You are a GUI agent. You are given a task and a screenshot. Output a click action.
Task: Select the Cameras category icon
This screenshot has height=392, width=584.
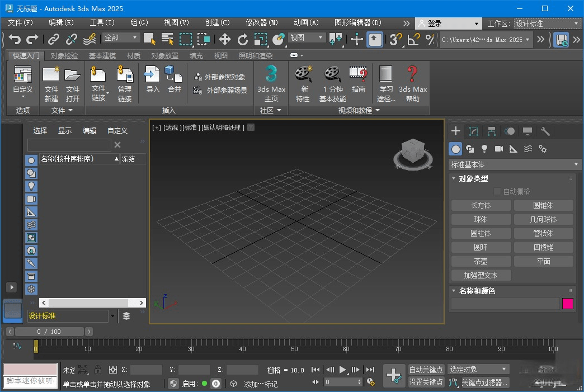point(498,149)
